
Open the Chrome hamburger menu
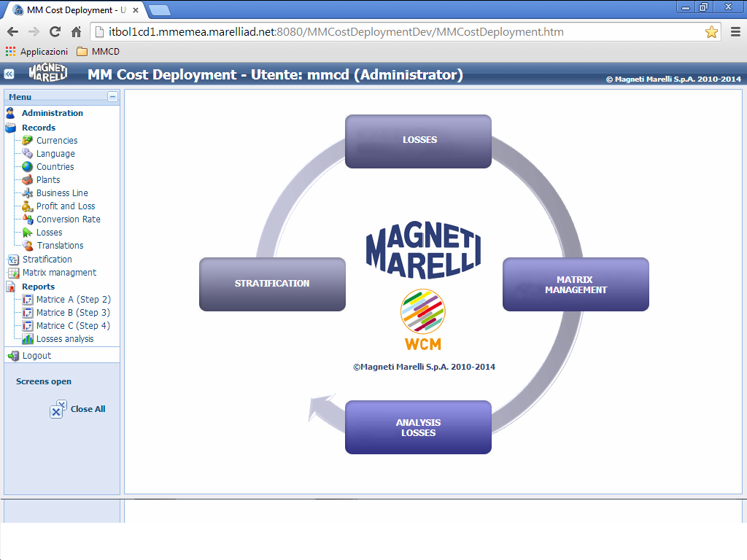click(x=735, y=32)
